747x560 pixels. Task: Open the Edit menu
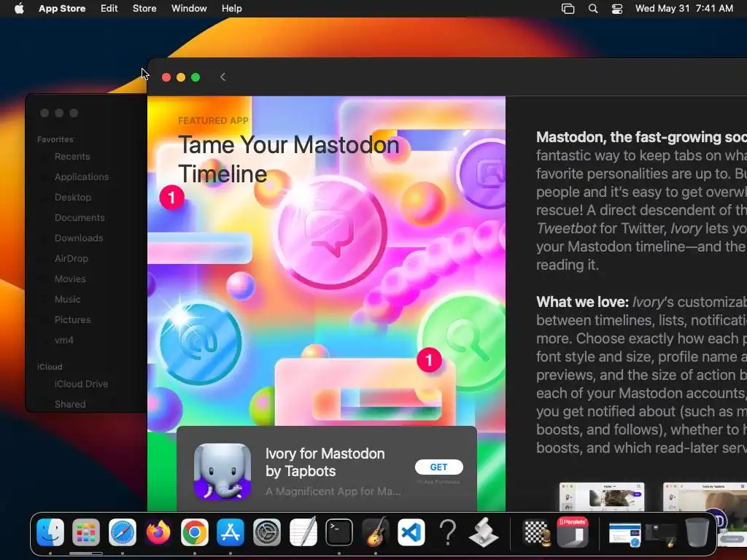(109, 9)
